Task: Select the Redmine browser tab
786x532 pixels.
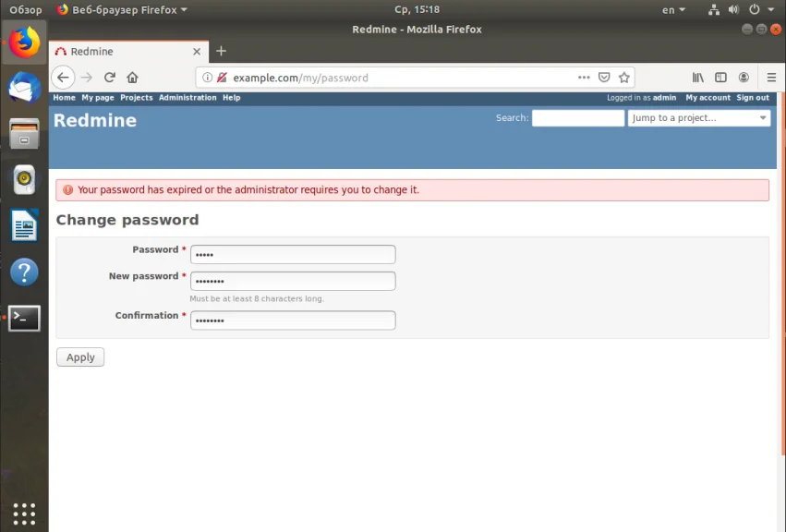Action: (x=128, y=51)
